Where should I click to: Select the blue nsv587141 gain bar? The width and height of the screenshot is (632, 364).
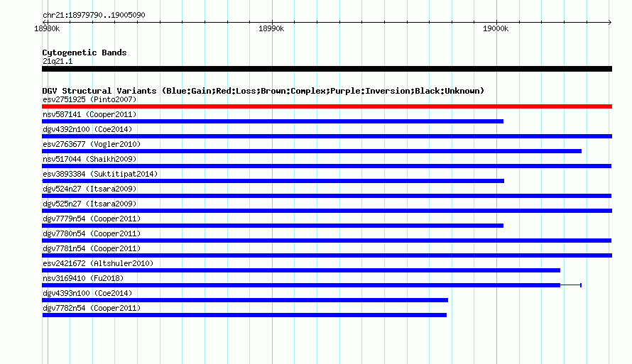coord(273,121)
